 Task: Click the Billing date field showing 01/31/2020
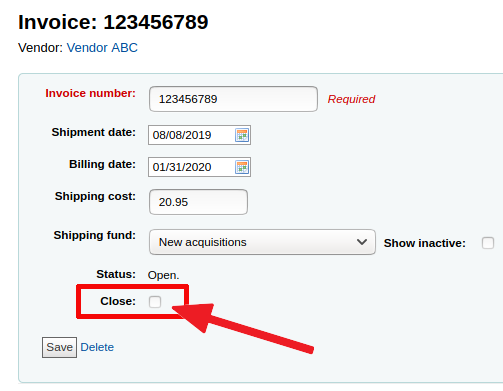199,167
